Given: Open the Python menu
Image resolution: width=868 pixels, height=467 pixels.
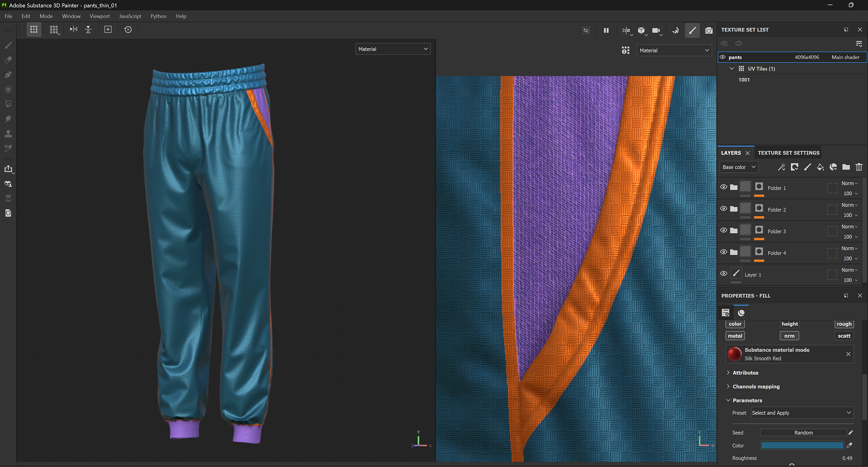Looking at the screenshot, I should [158, 16].
